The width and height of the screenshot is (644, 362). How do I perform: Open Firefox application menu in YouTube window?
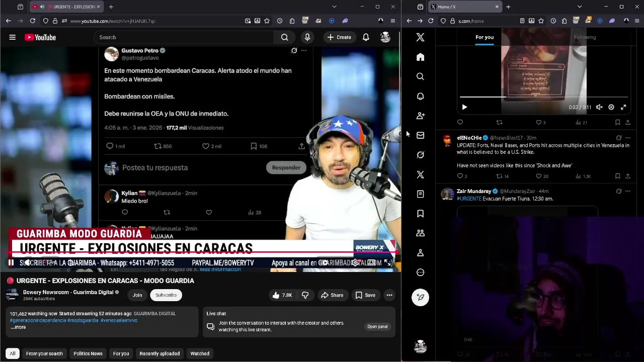coord(393,21)
